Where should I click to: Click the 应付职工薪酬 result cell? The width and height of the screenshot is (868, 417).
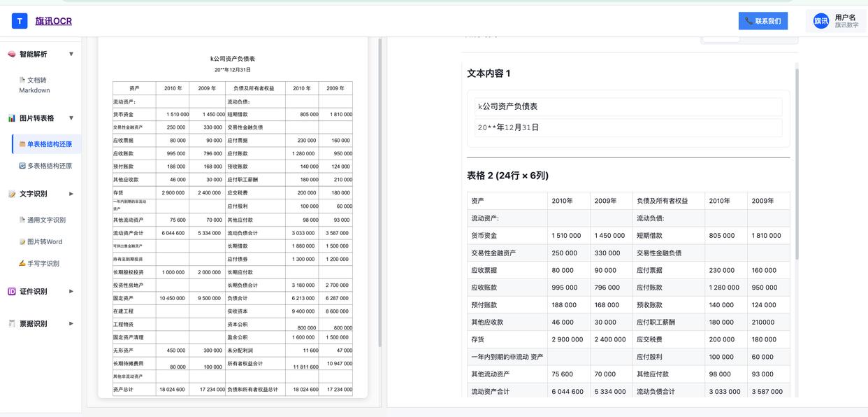click(669, 323)
